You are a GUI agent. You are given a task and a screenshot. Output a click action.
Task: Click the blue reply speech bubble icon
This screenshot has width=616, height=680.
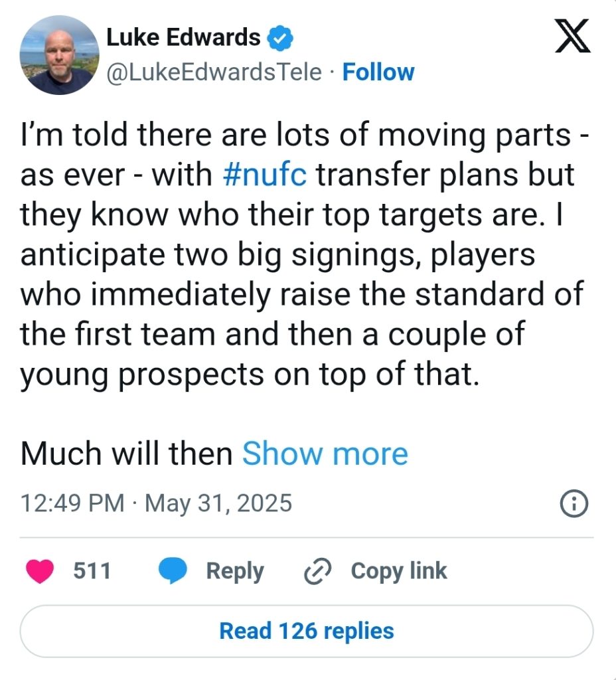coord(174,571)
